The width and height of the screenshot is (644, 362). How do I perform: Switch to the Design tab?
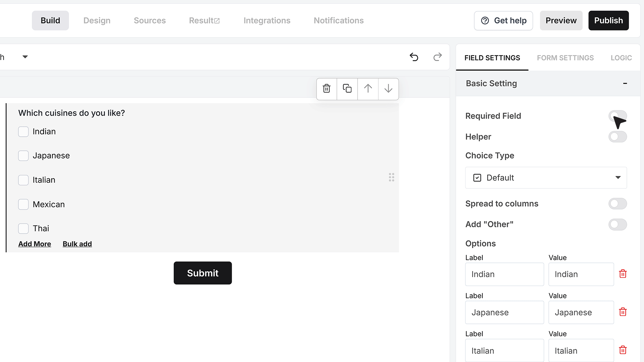[97, 20]
